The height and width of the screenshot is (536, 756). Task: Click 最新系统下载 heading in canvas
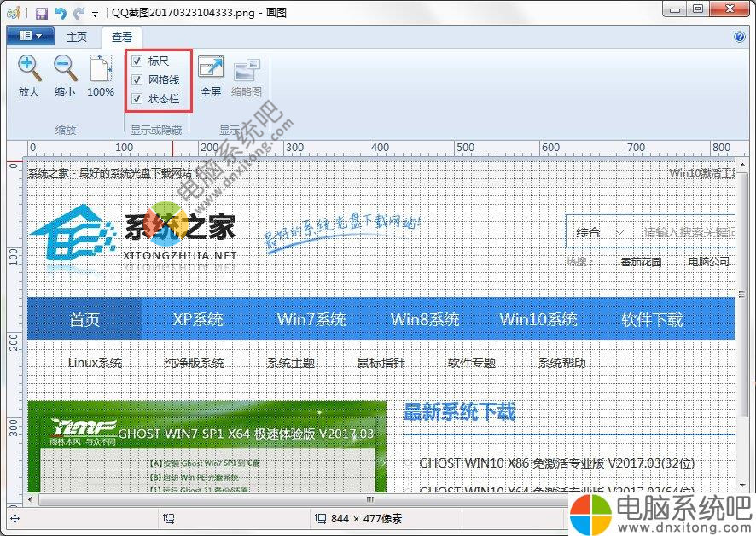tap(459, 411)
